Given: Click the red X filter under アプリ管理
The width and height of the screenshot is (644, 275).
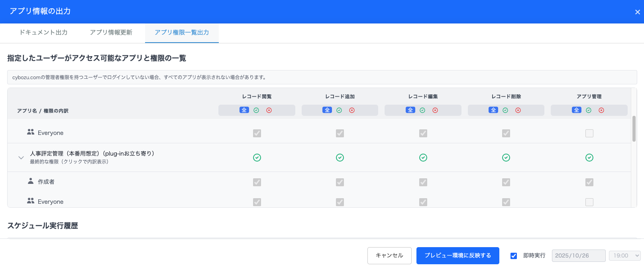Looking at the screenshot, I should pyautogui.click(x=601, y=110).
